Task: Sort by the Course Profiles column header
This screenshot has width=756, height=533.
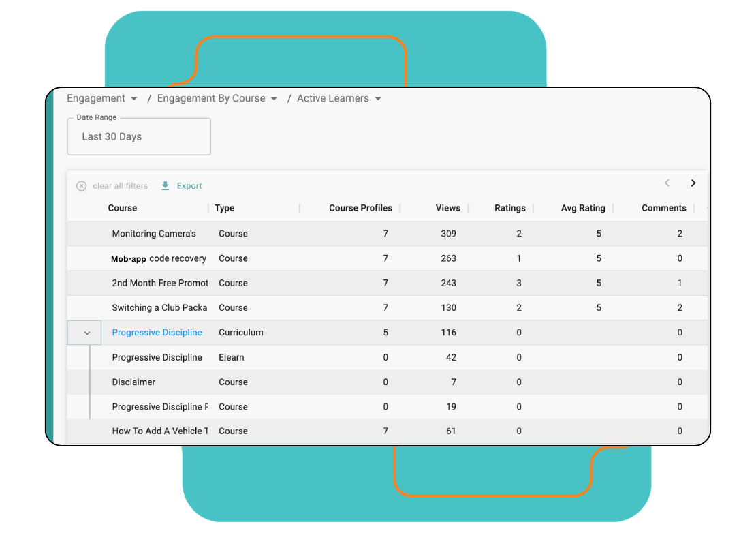Action: (360, 209)
